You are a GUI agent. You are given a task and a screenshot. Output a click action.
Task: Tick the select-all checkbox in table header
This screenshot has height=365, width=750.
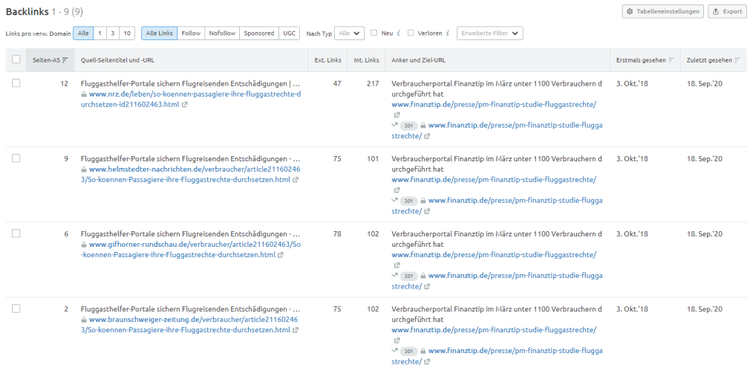pos(16,59)
